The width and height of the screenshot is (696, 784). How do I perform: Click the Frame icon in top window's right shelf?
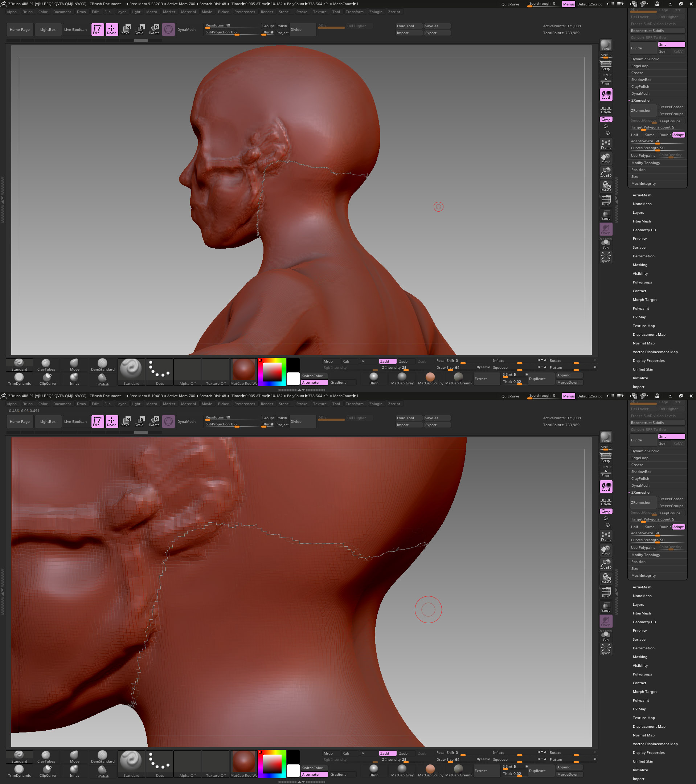pyautogui.click(x=606, y=144)
